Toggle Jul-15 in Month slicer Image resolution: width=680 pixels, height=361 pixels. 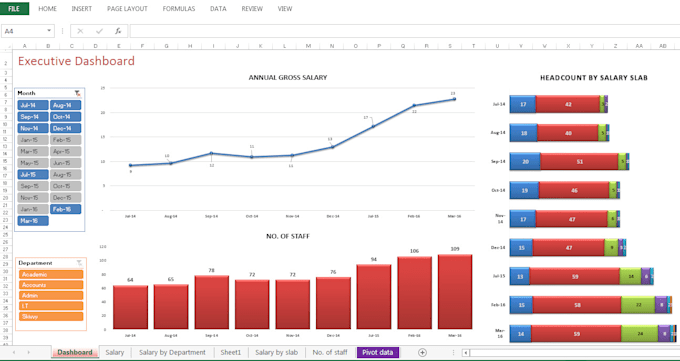point(33,174)
